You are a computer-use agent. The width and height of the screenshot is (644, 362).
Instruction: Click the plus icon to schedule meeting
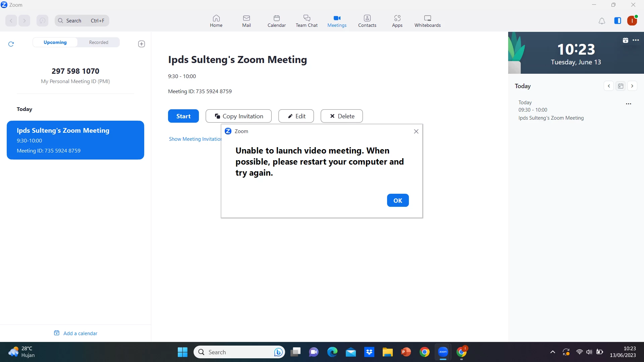pos(142,44)
